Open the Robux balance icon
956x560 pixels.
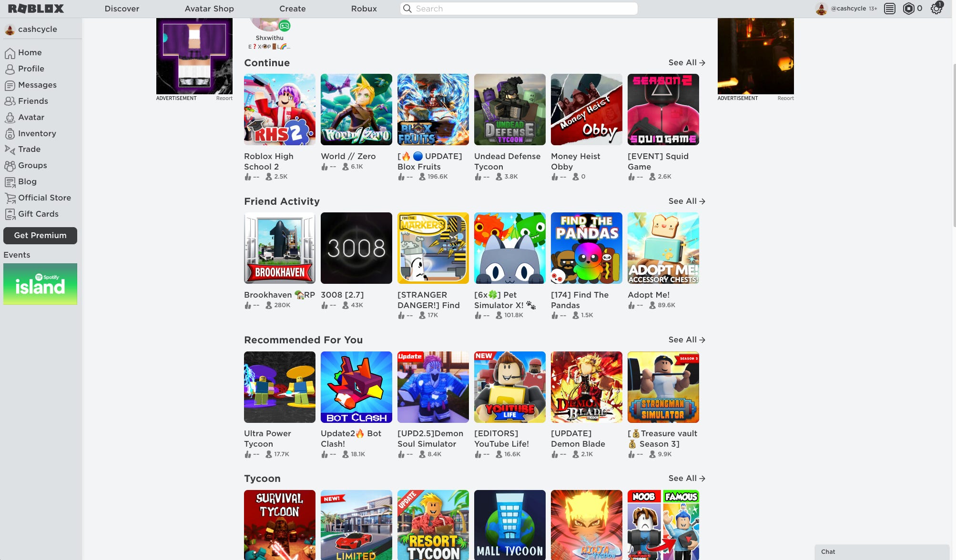tap(909, 9)
